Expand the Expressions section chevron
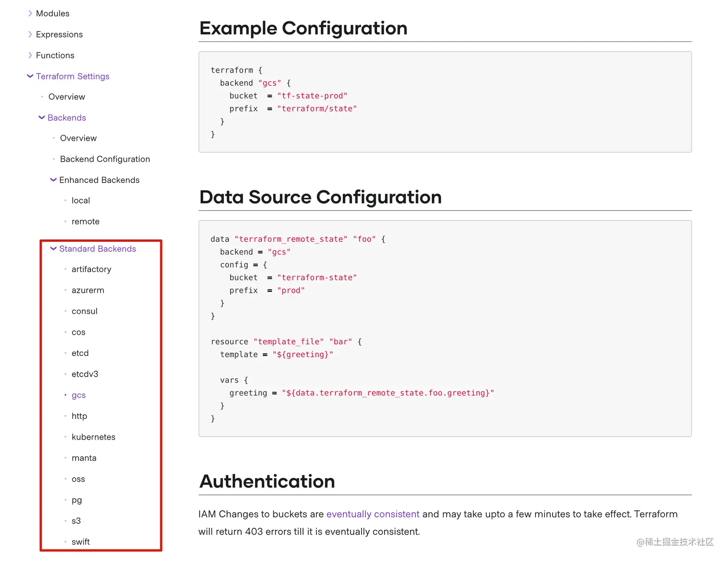Image resolution: width=728 pixels, height=561 pixels. tap(30, 34)
